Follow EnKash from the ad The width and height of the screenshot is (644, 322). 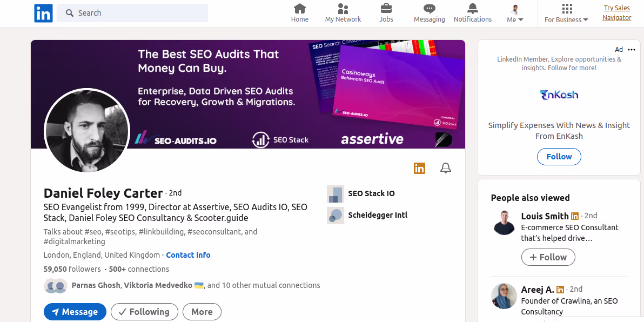coord(559,157)
